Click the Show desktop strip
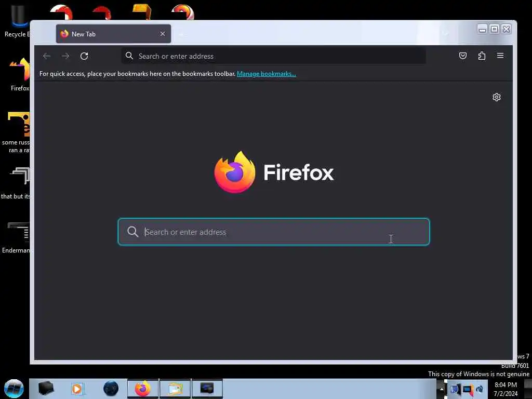Viewport: 532px width, 399px height. pyautogui.click(x=528, y=389)
